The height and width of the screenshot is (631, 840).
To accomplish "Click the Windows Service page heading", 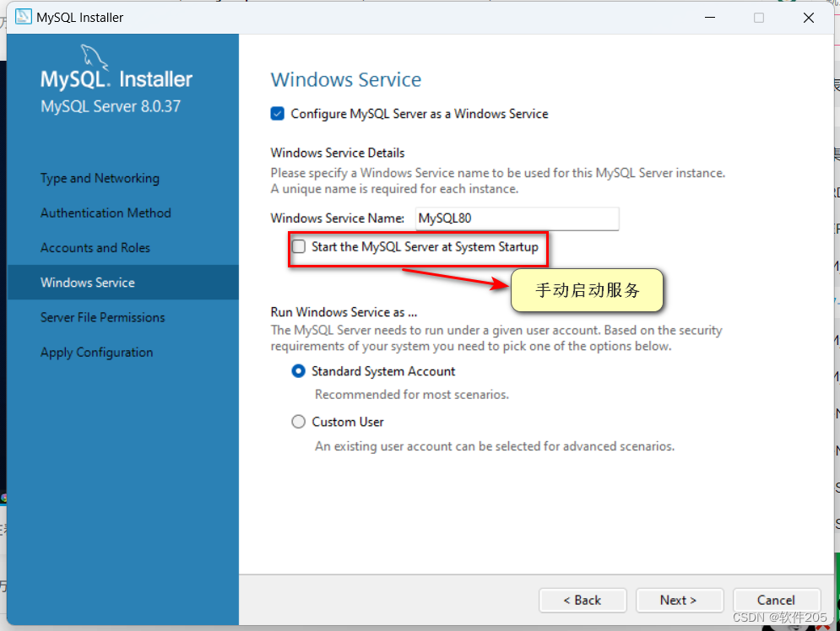I will click(x=346, y=80).
